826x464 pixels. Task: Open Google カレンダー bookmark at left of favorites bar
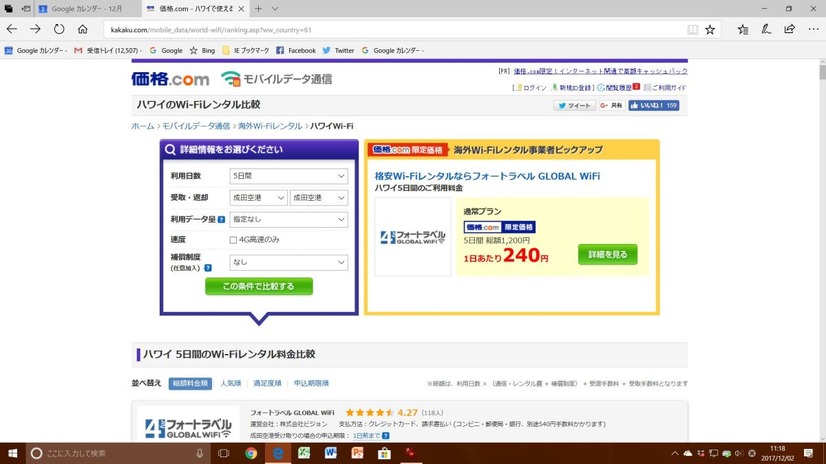point(35,51)
